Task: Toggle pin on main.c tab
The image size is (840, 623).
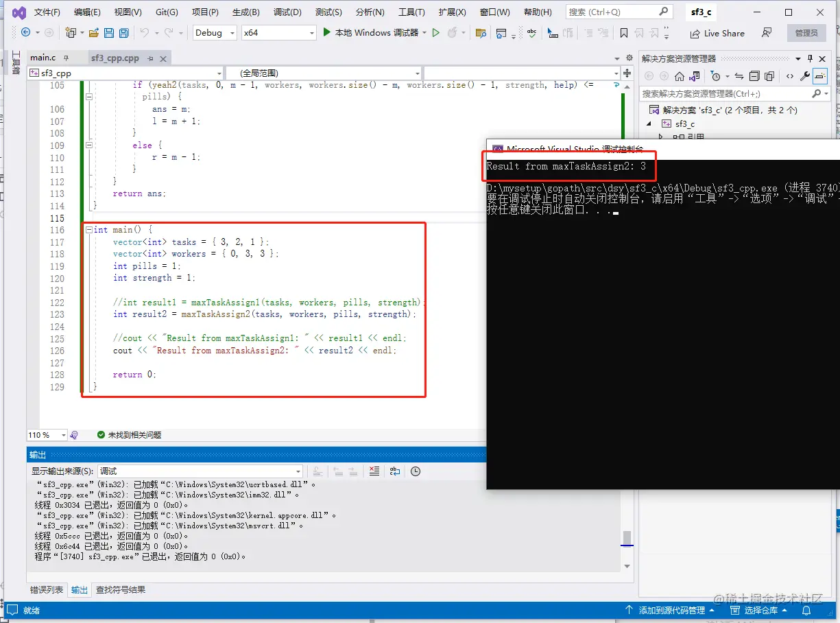Action: [x=65, y=58]
